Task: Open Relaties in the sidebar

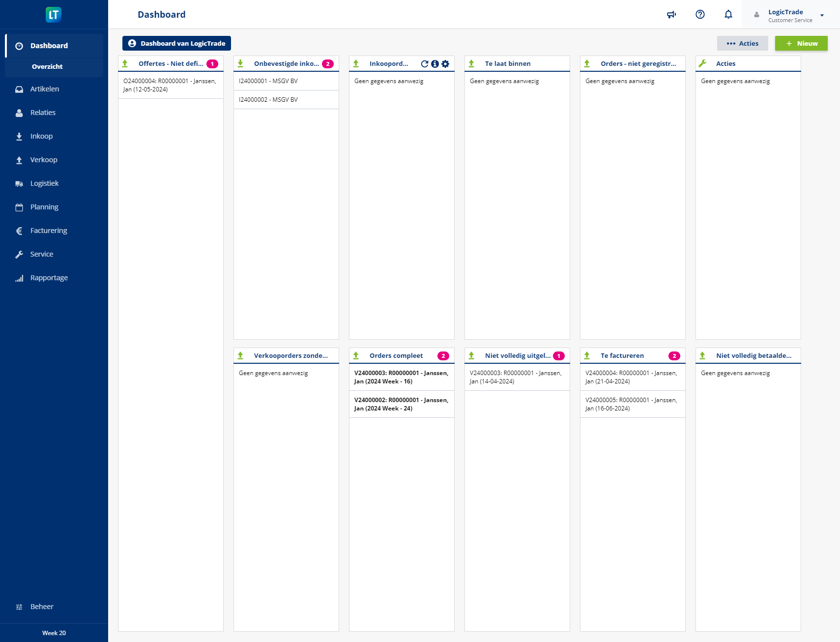Action: 54,113
